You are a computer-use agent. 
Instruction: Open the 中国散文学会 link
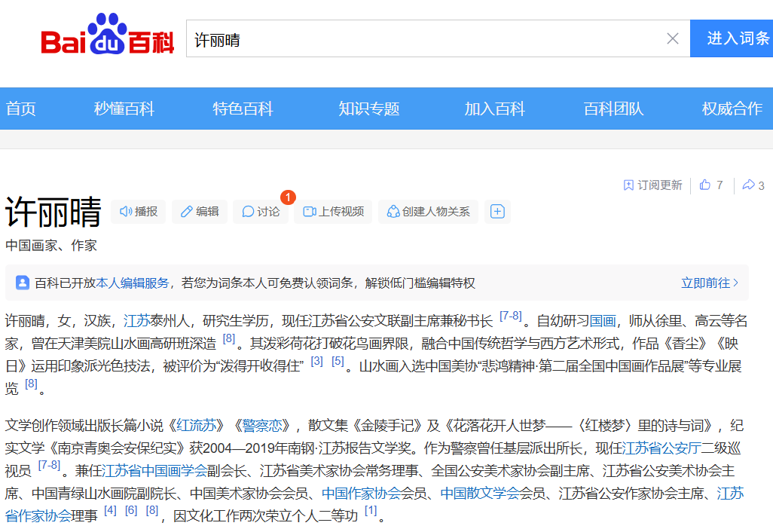point(480,493)
